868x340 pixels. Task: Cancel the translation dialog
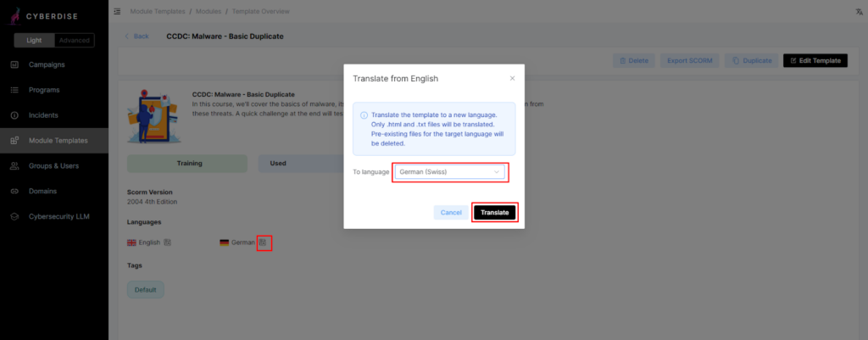click(451, 213)
